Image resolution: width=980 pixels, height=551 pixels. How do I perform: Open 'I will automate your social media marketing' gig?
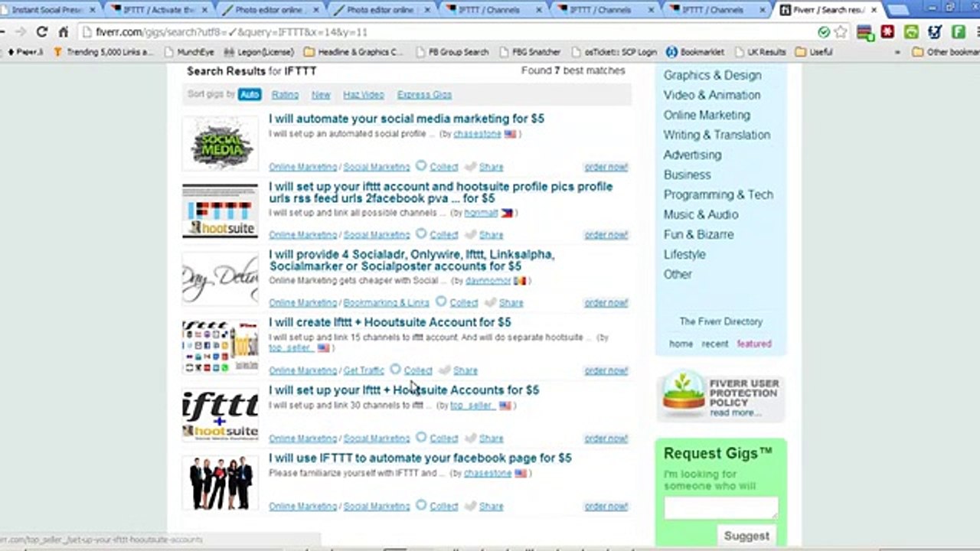tap(407, 119)
